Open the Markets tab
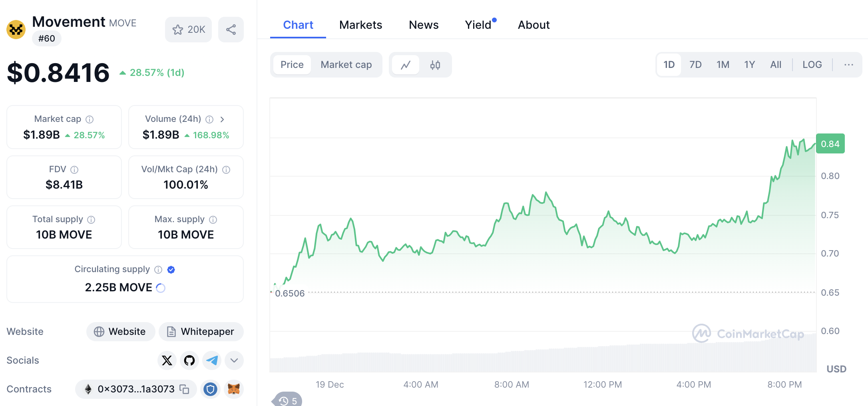This screenshot has height=406, width=868. point(360,25)
